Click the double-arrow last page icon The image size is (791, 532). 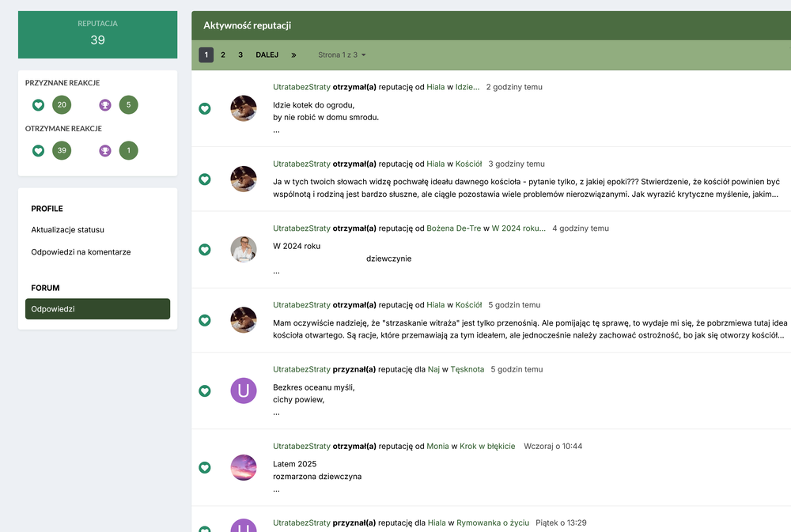pyautogui.click(x=293, y=55)
